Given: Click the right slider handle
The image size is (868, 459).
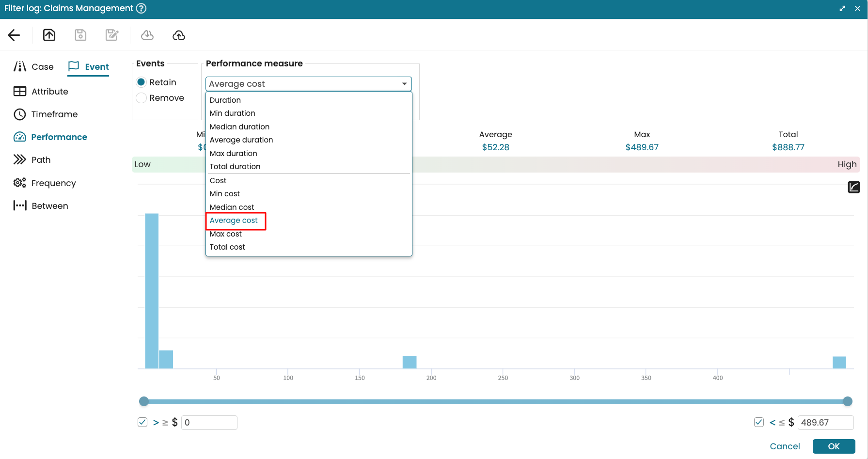Looking at the screenshot, I should [x=848, y=401].
